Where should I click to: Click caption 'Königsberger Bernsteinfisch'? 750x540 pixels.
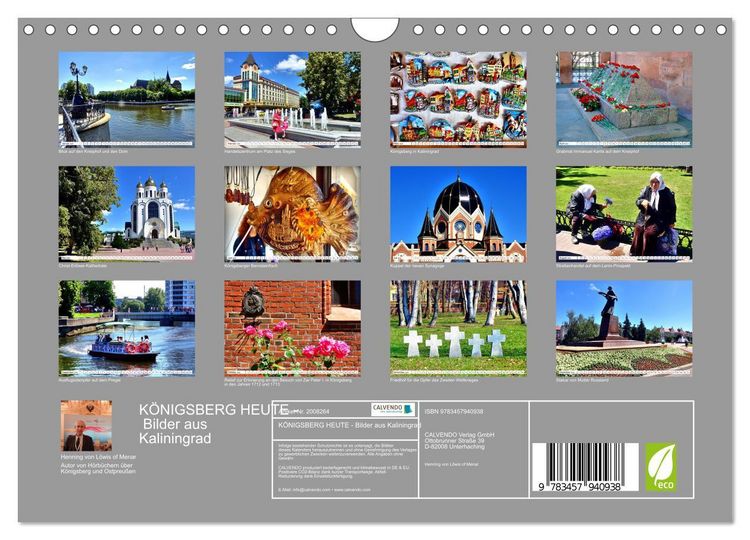[251, 266]
